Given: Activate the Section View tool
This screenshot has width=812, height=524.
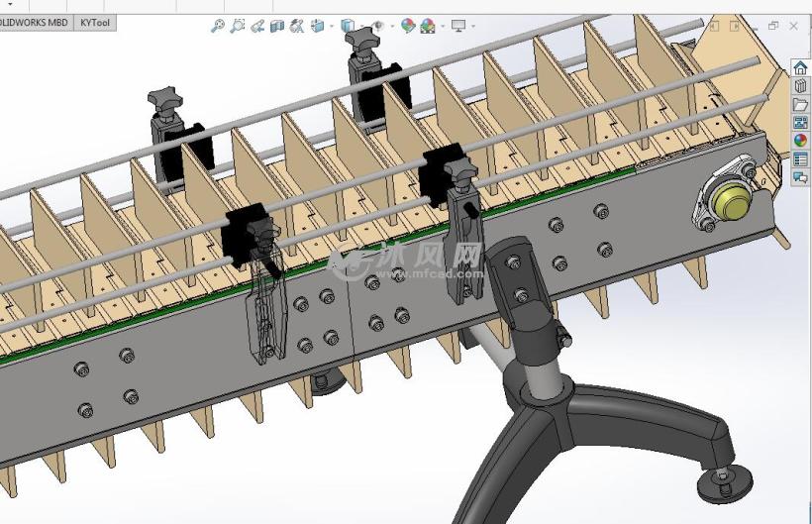Looking at the screenshot, I should [277, 26].
